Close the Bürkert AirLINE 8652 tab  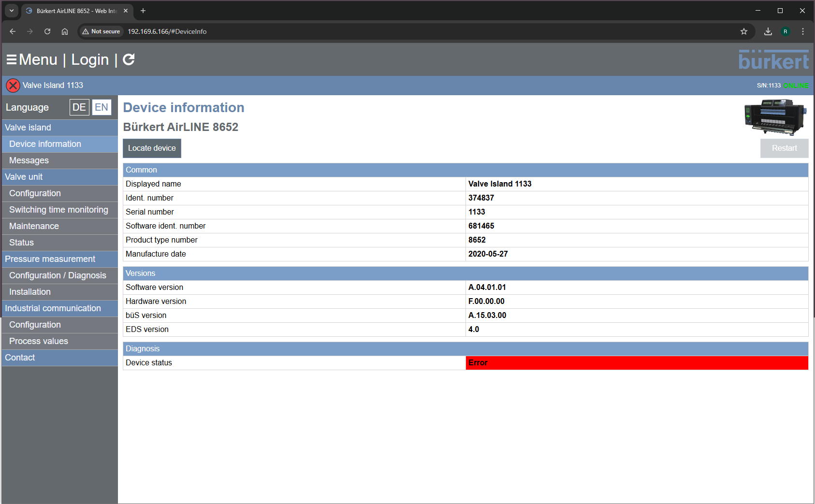pos(126,11)
